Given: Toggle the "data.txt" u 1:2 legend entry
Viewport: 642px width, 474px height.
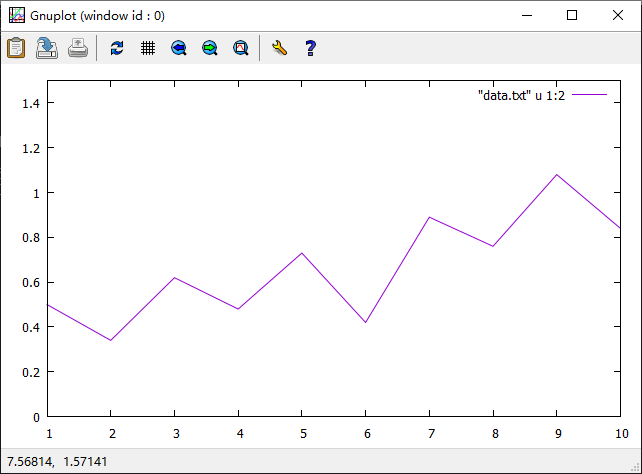Looking at the screenshot, I should point(521,95).
